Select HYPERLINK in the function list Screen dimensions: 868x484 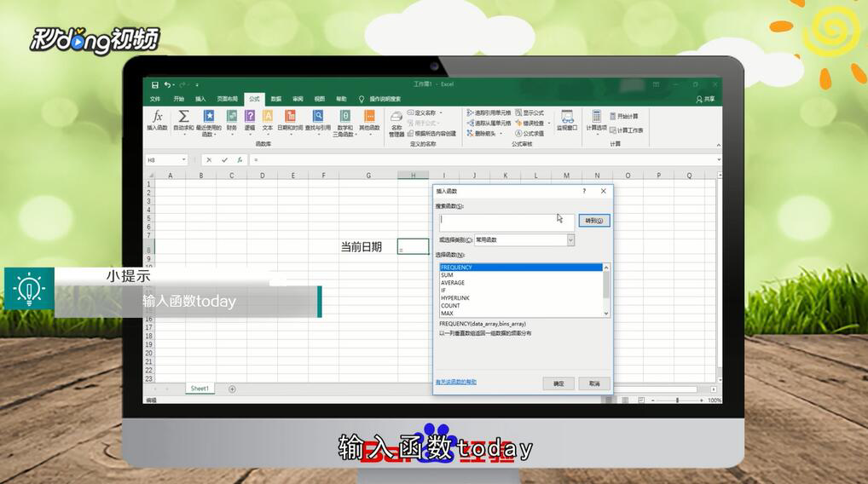point(520,298)
